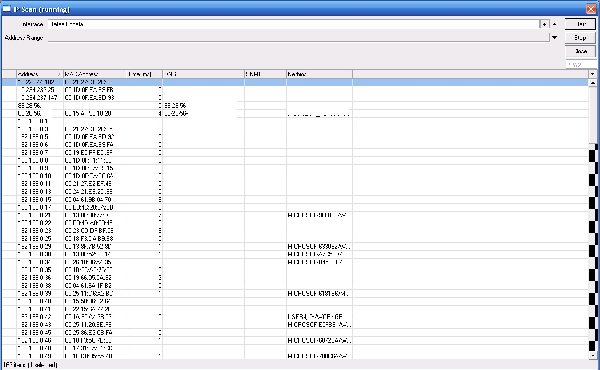Select the highlighted first row in the list
This screenshot has width=600, height=370.
(295, 82)
